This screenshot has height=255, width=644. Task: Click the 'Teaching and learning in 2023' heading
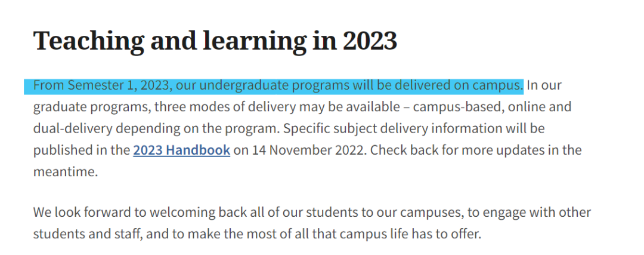215,41
